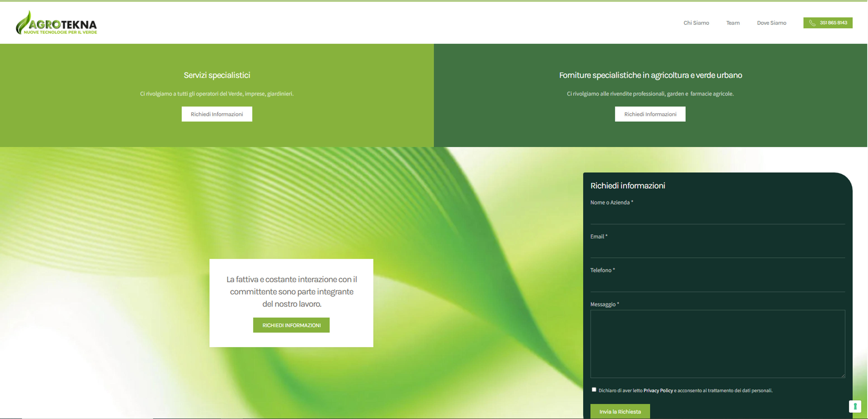Tick the privacy consent checkbox
This screenshot has height=419, width=868.
pos(594,390)
